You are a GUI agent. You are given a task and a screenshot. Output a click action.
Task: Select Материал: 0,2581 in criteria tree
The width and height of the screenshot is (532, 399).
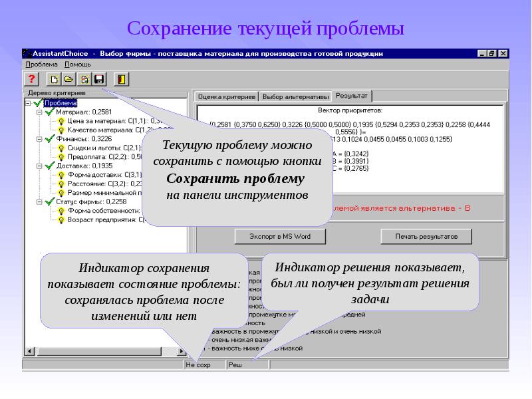[x=84, y=112]
